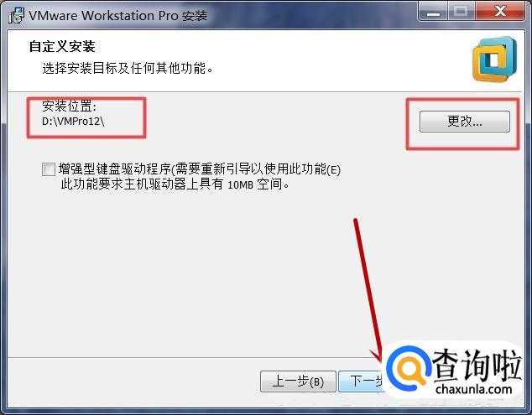Click the 自定义安装 heading

[62, 46]
